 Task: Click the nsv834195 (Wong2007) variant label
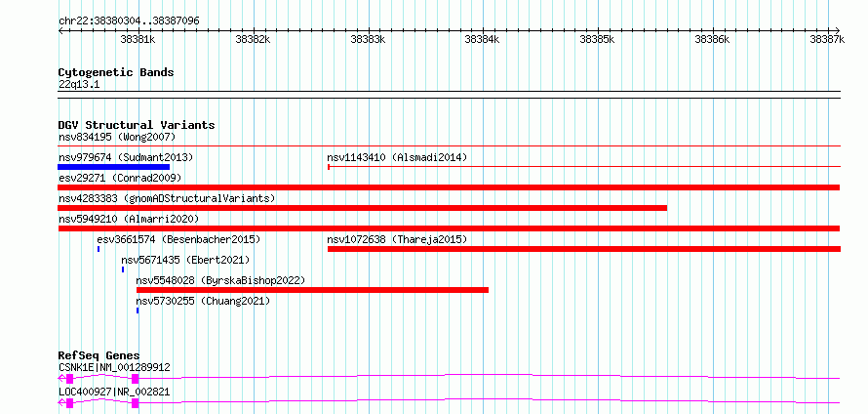[117, 137]
